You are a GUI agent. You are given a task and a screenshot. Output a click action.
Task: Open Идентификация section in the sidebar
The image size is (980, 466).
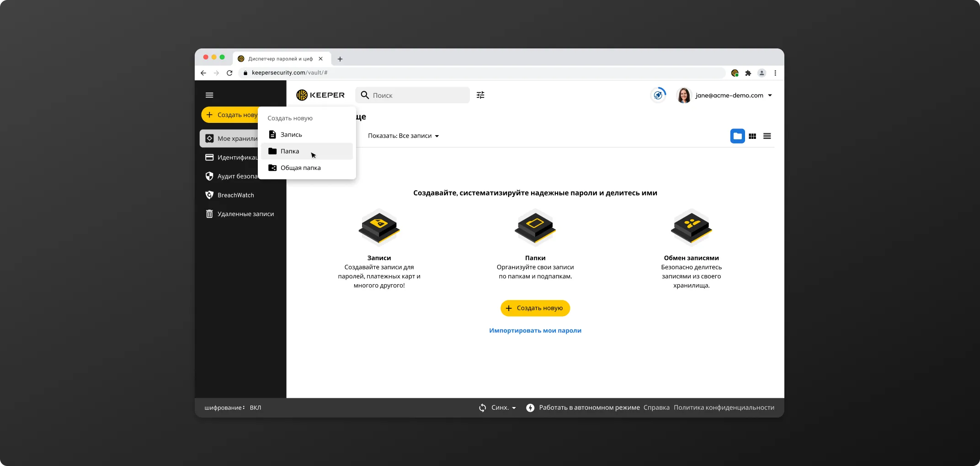pyautogui.click(x=231, y=157)
